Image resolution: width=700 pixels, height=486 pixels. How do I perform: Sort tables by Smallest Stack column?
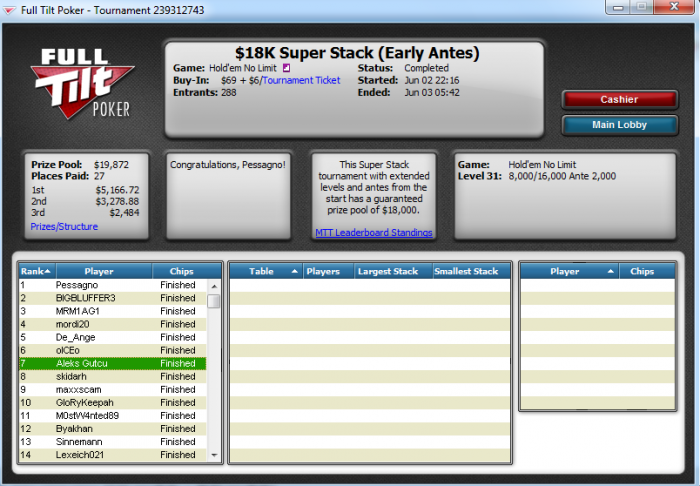coord(471,271)
